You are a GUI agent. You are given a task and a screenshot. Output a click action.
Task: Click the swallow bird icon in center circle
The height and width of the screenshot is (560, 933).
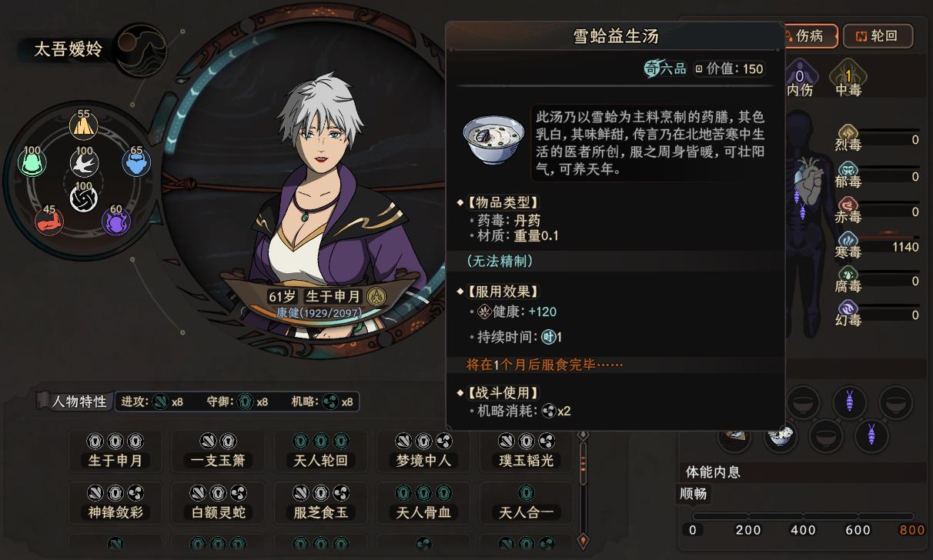(x=84, y=162)
